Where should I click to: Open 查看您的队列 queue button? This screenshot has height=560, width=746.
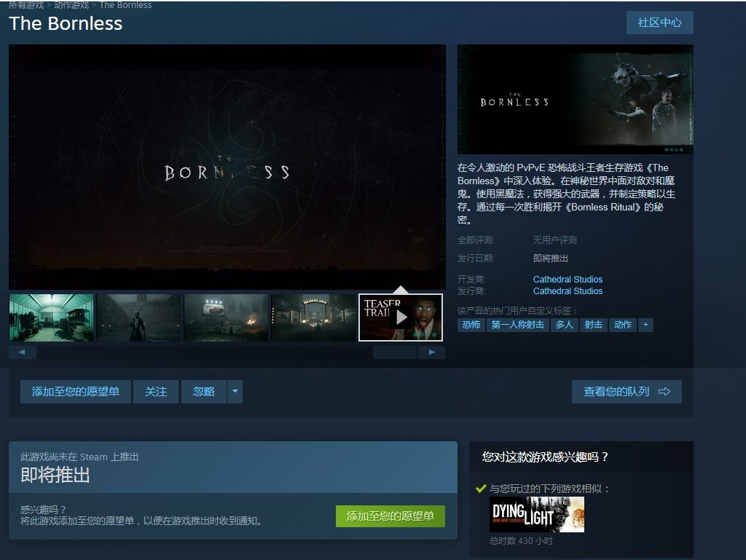(627, 392)
